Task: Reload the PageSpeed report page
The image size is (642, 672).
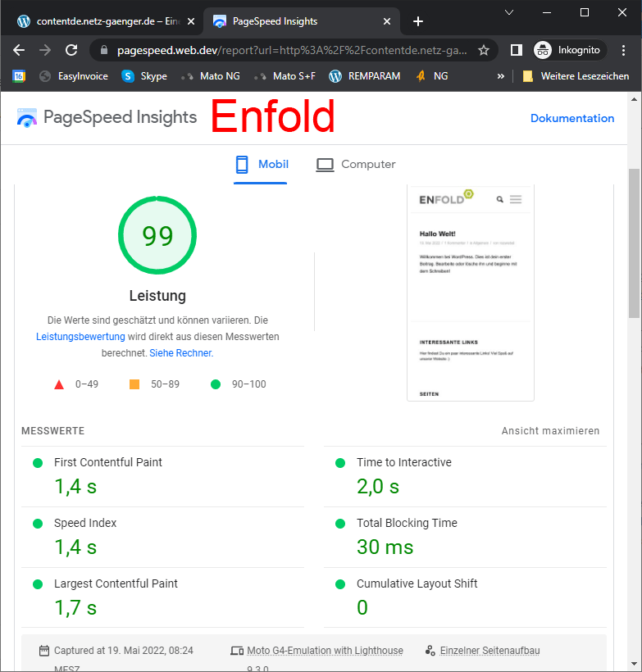Action: (71, 50)
